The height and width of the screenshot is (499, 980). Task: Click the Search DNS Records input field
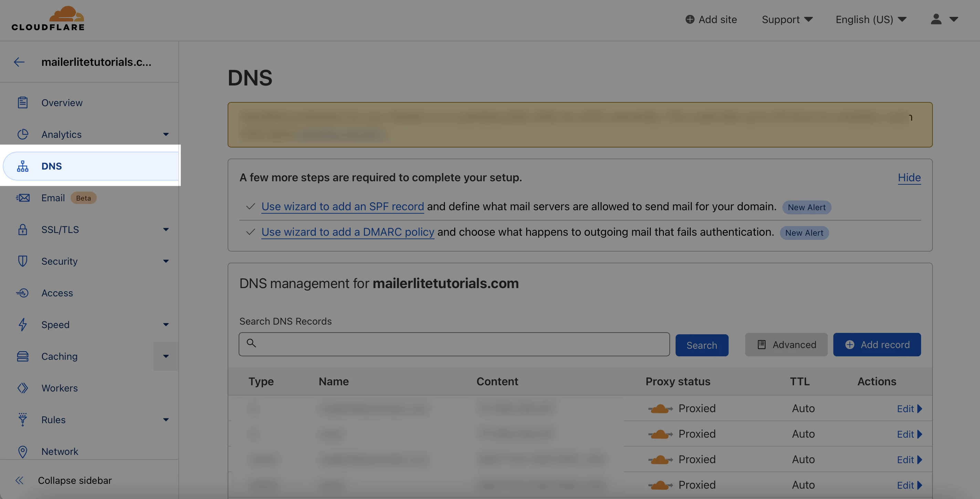(454, 344)
